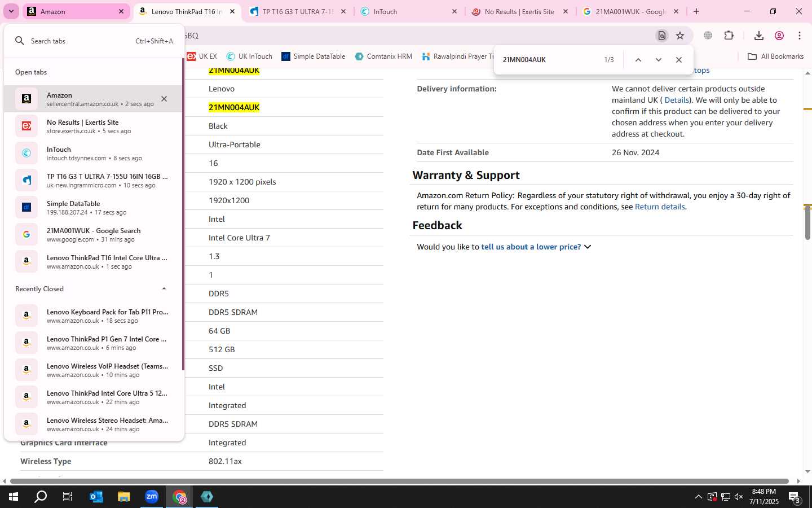Viewport: 812px width, 508px height.
Task: Bookmark this page with the star icon
Action: click(680, 36)
